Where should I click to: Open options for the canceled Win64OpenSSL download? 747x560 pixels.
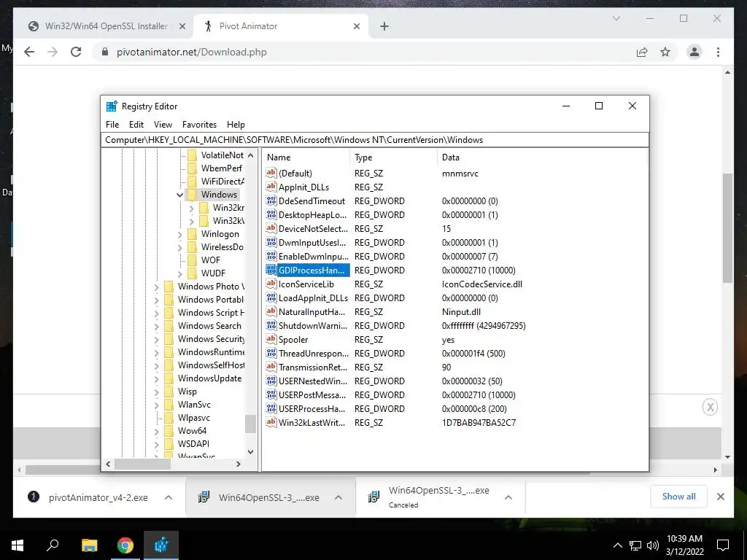(508, 497)
